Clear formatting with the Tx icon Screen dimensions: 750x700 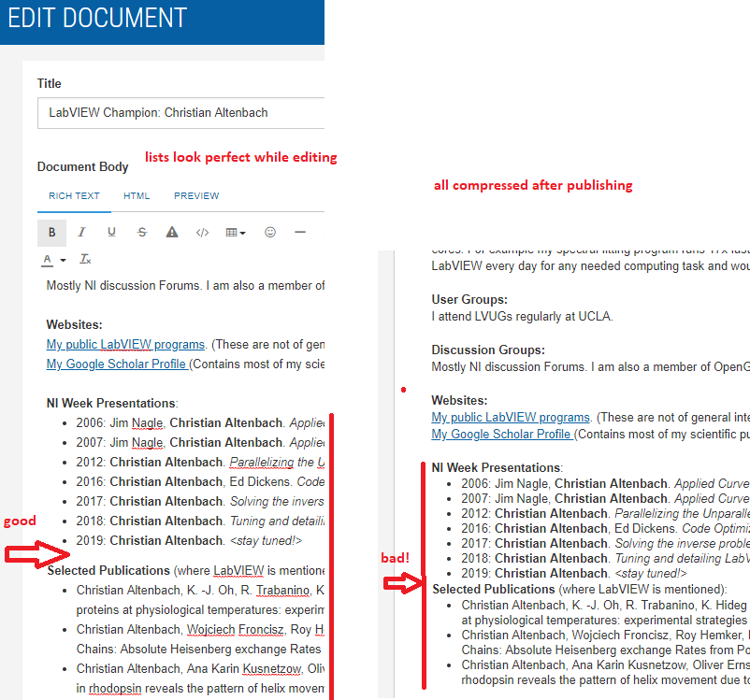pyautogui.click(x=85, y=259)
